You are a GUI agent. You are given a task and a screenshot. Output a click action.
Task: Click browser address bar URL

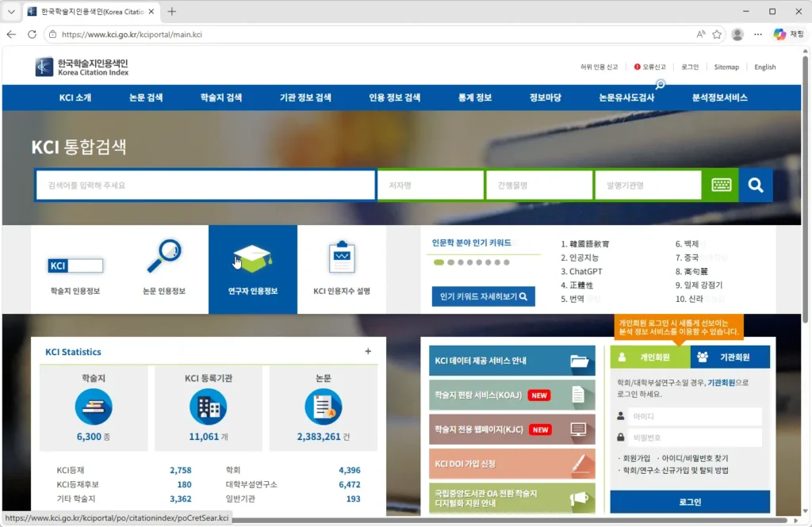[x=132, y=34]
